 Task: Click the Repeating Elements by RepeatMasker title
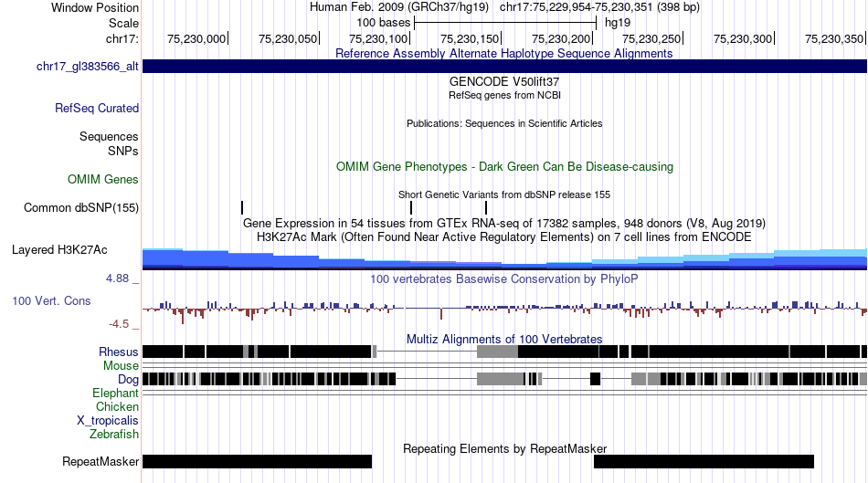click(505, 448)
